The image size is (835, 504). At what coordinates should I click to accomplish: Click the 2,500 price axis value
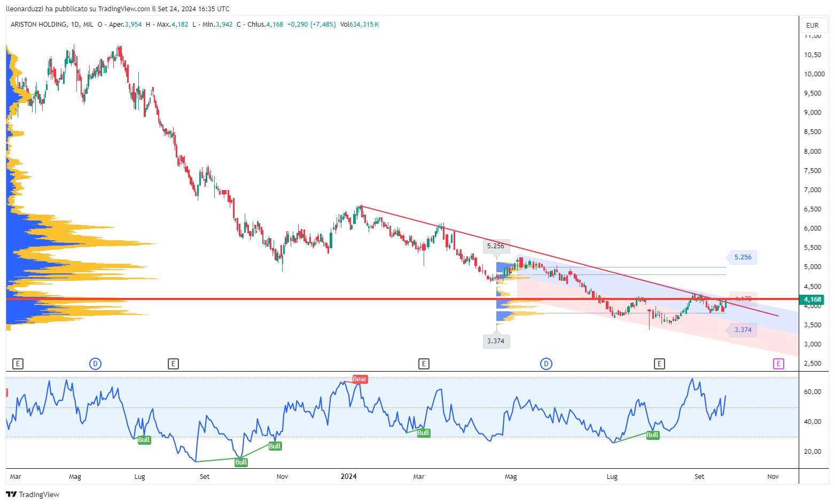click(813, 363)
